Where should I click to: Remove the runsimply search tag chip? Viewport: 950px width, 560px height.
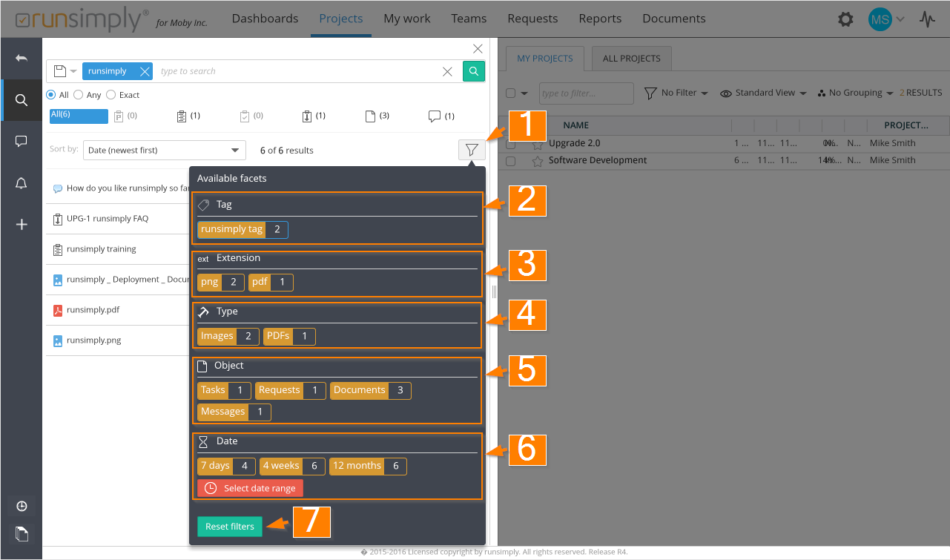(145, 71)
